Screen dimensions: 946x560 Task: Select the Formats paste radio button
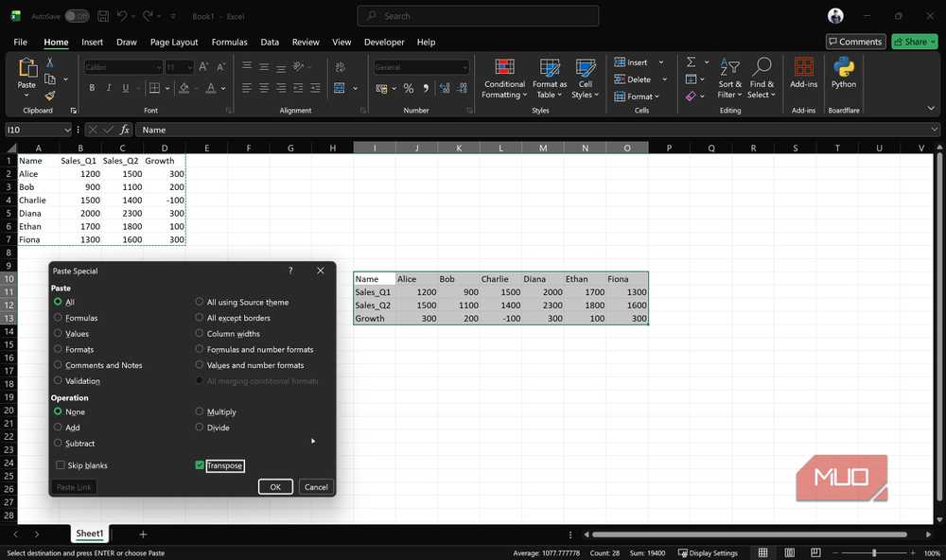point(58,349)
